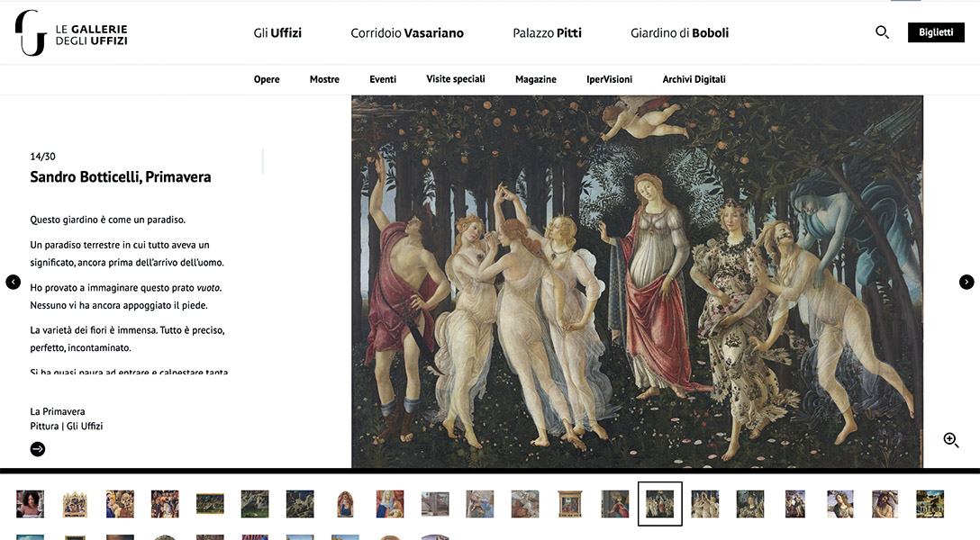Open Archivi Digitali link

(x=694, y=79)
